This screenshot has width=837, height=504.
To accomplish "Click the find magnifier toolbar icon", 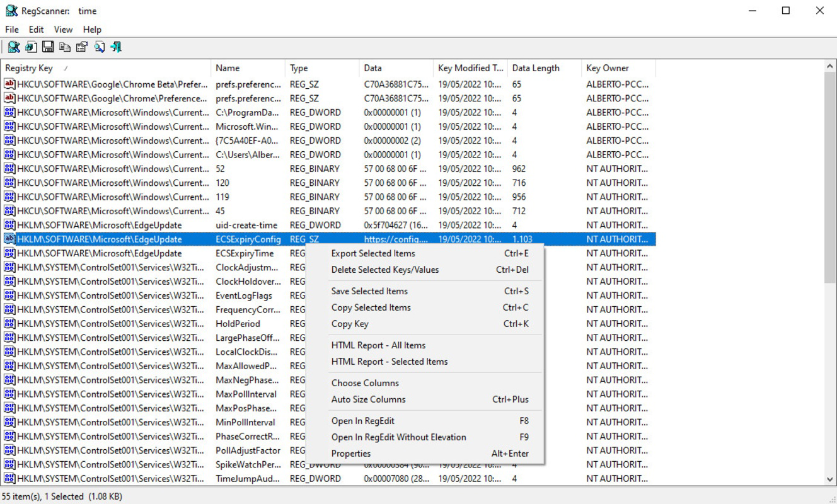I will (x=99, y=47).
